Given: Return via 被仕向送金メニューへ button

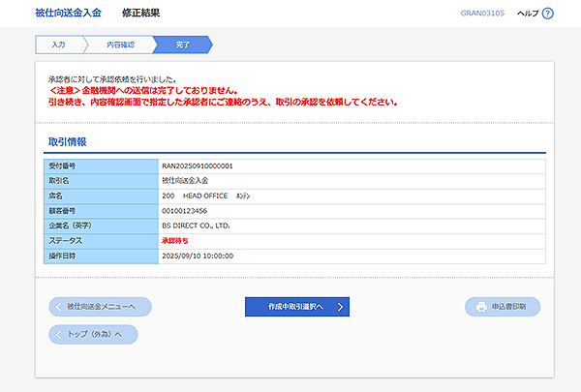Looking at the screenshot, I should [100, 307].
